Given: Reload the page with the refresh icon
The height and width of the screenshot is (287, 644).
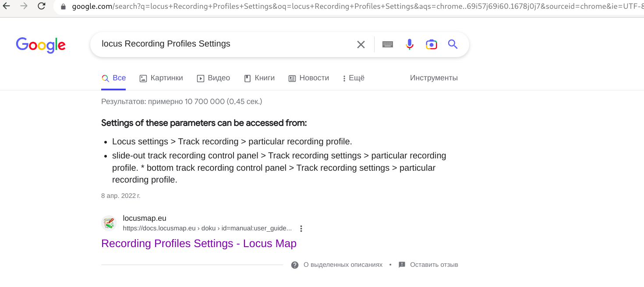Looking at the screenshot, I should pos(42,6).
